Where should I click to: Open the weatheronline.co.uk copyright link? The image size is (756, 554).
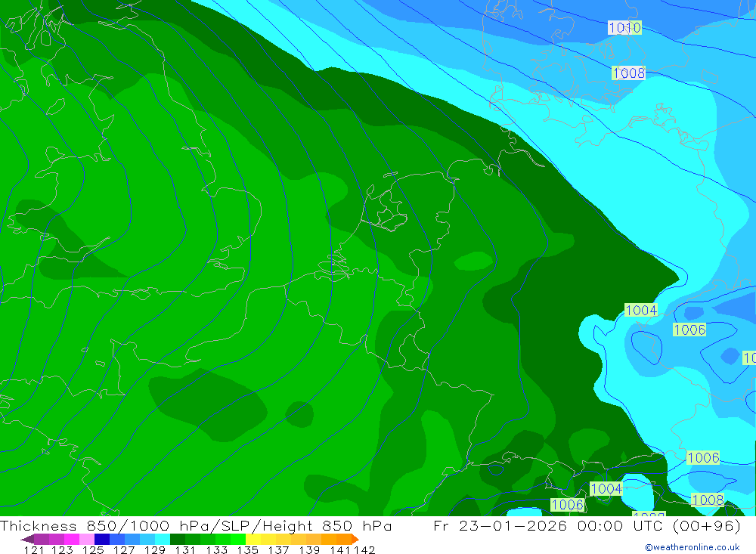click(x=692, y=547)
